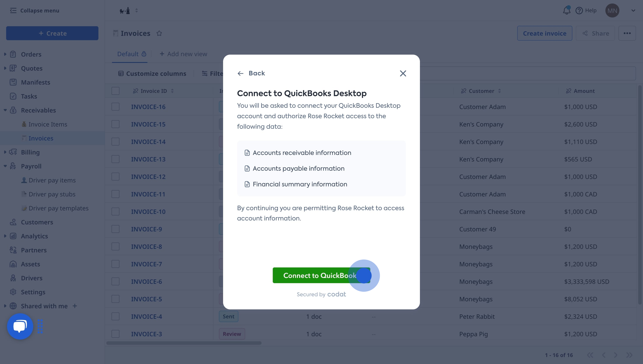Collapse the Payroll section
The width and height of the screenshot is (643, 364).
click(5, 166)
